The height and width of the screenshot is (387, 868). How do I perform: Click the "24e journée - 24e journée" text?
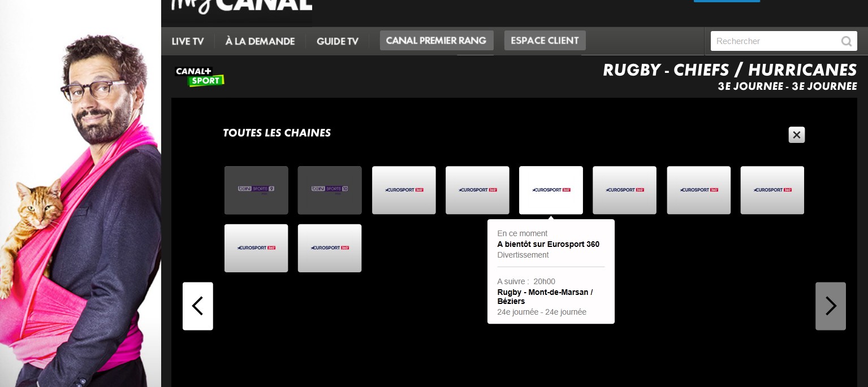tap(542, 312)
